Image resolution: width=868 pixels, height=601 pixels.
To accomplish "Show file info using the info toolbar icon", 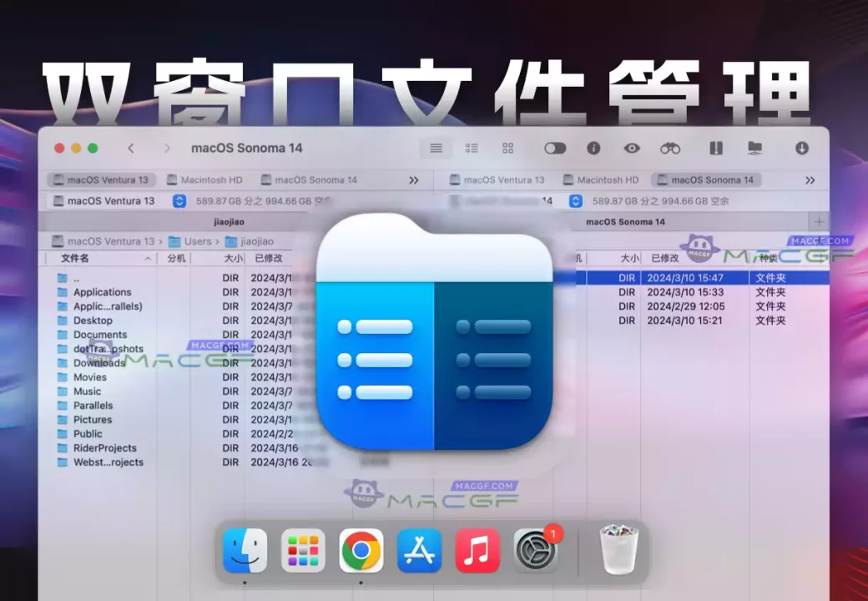I will 592,148.
